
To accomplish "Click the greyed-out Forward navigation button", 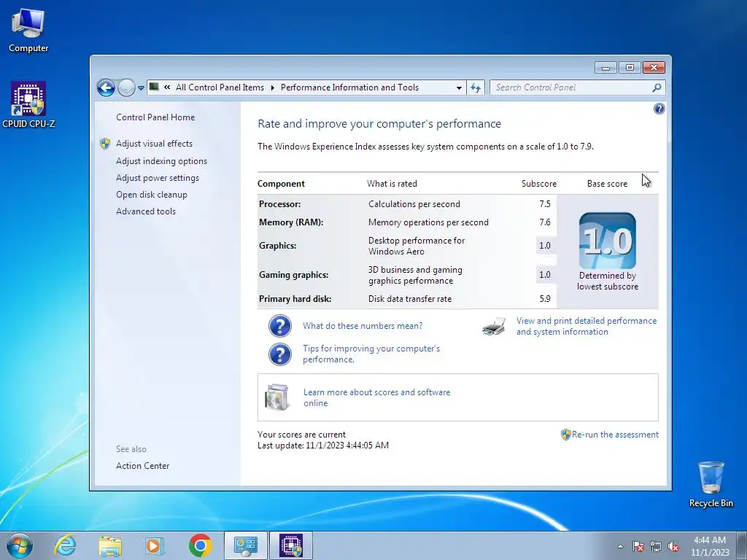I will pyautogui.click(x=126, y=87).
